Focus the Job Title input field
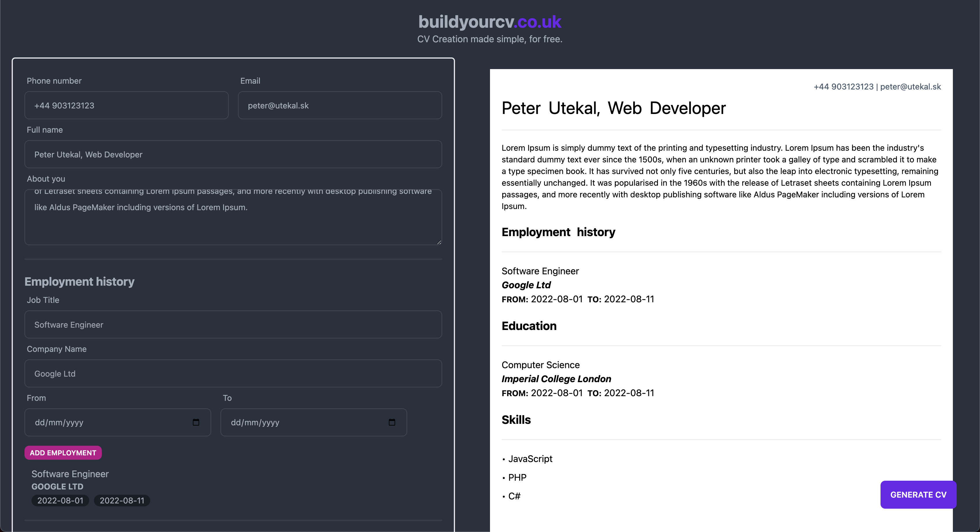The width and height of the screenshot is (980, 532). click(x=233, y=324)
